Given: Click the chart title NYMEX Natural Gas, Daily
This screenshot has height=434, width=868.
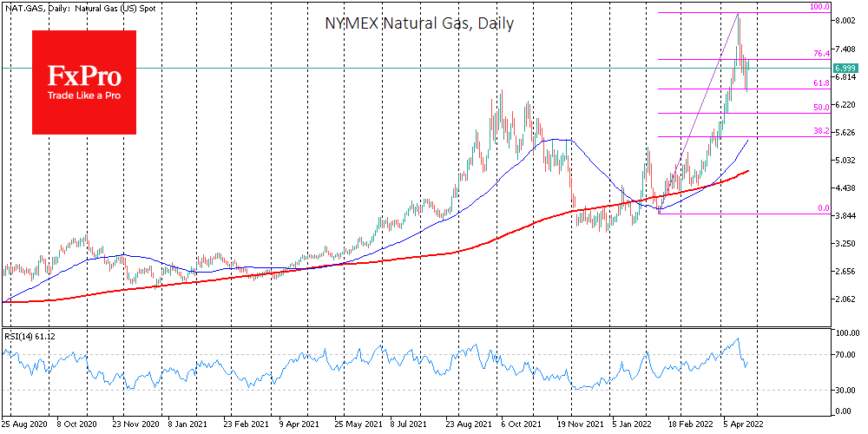Looking at the screenshot, I should tap(418, 23).
